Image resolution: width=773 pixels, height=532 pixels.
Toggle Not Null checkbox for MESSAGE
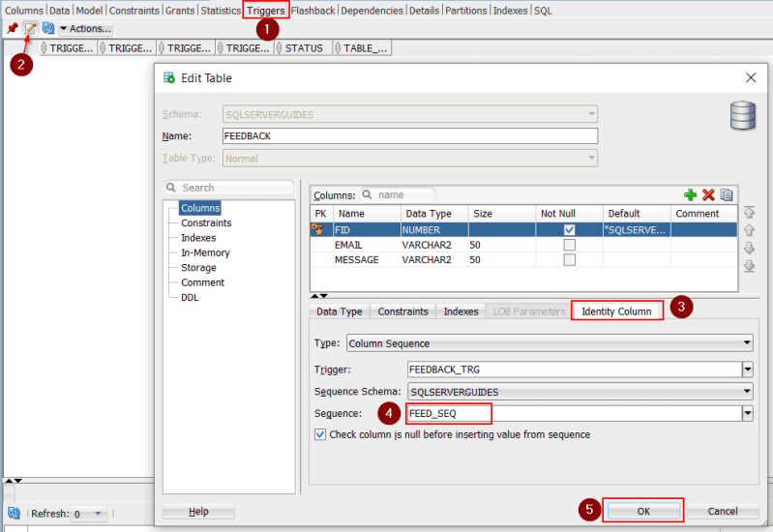click(570, 260)
